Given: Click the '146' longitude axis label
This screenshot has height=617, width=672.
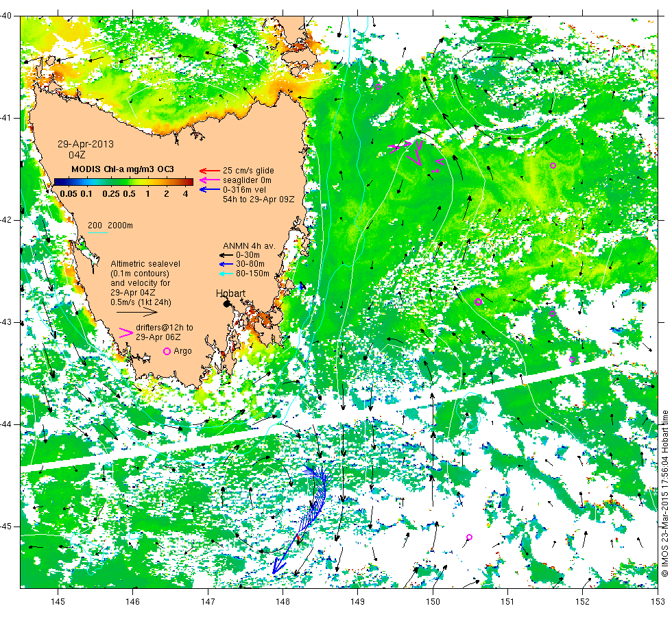Looking at the screenshot, I should [x=133, y=602].
